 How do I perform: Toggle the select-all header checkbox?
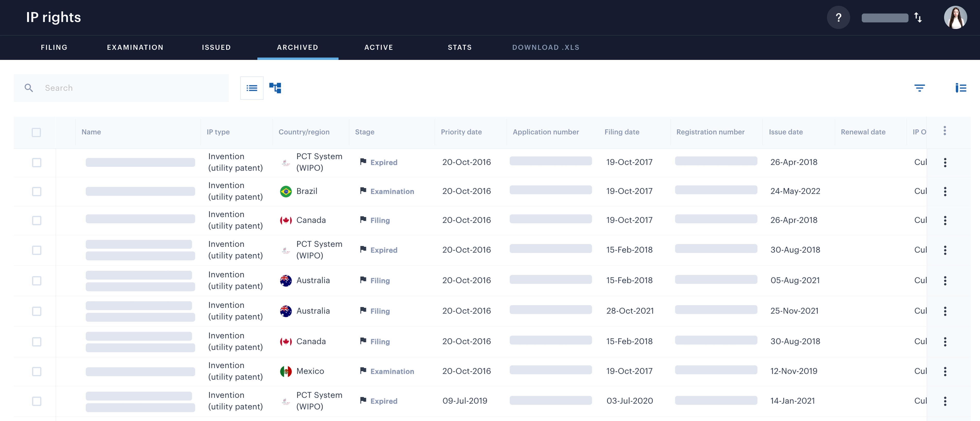pos(37,132)
